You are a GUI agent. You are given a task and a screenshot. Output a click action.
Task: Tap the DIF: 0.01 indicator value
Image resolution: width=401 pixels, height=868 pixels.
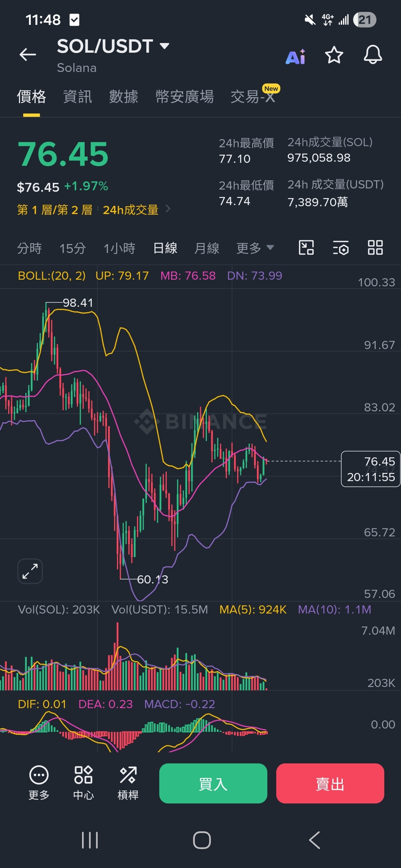42,704
